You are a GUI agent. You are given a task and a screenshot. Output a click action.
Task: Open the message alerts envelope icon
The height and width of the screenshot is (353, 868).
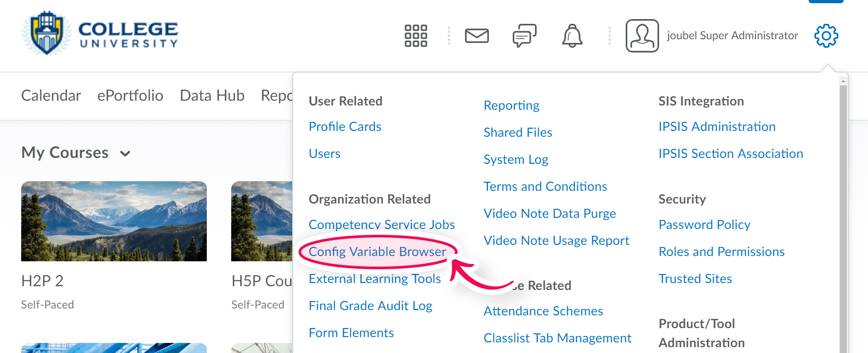(x=477, y=36)
